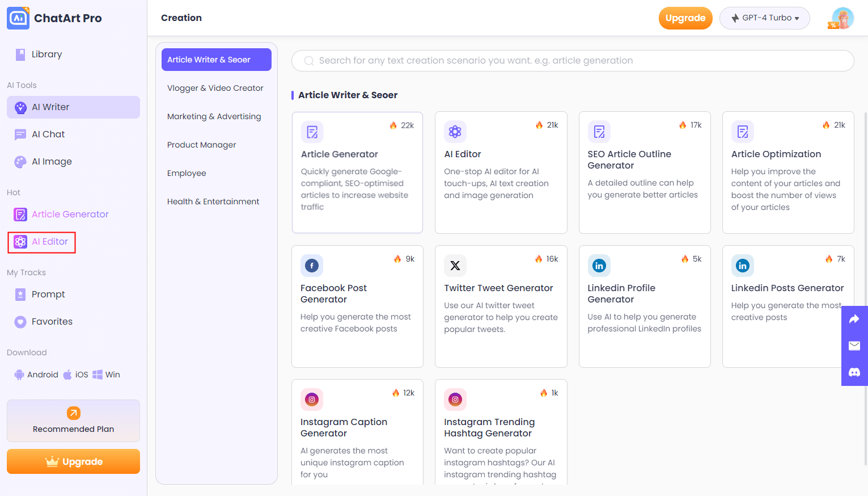Viewport: 868px width, 496px height.
Task: Open Linkedin Posts Generator title
Action: coord(787,288)
